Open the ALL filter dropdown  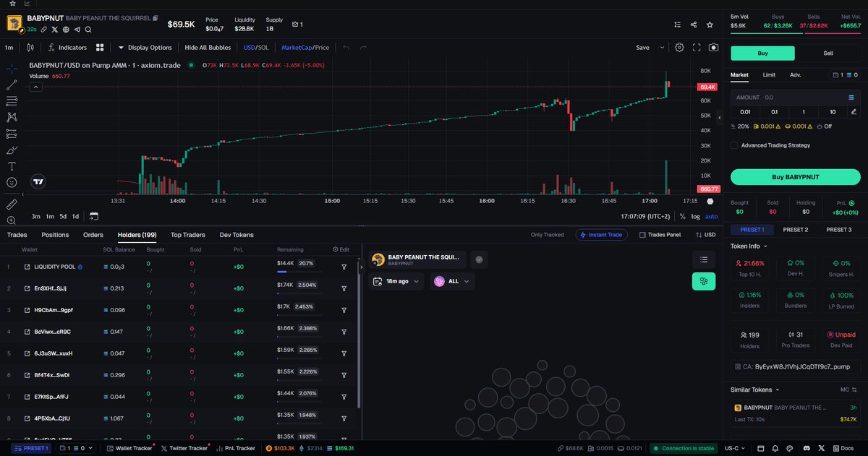click(453, 281)
